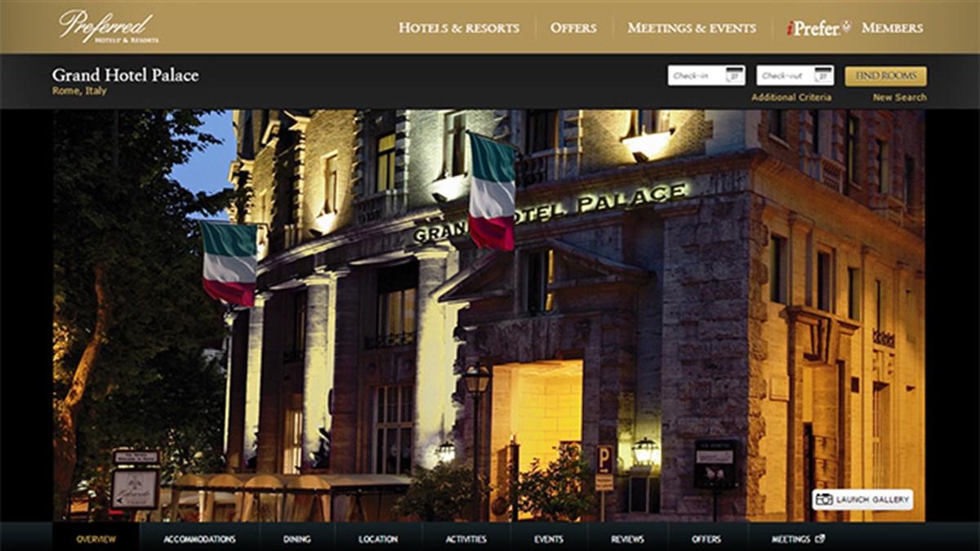Select the Dining tab
This screenshot has width=980, height=551.
coord(297,540)
